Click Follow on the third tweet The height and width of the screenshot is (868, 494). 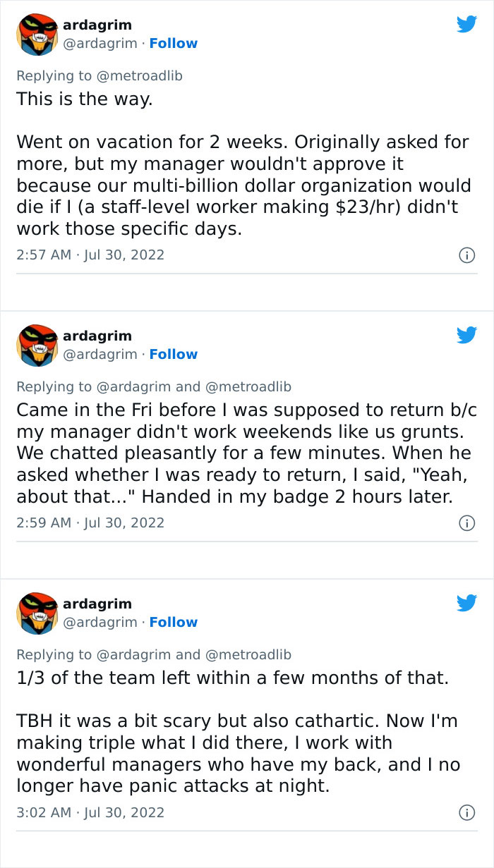point(174,622)
